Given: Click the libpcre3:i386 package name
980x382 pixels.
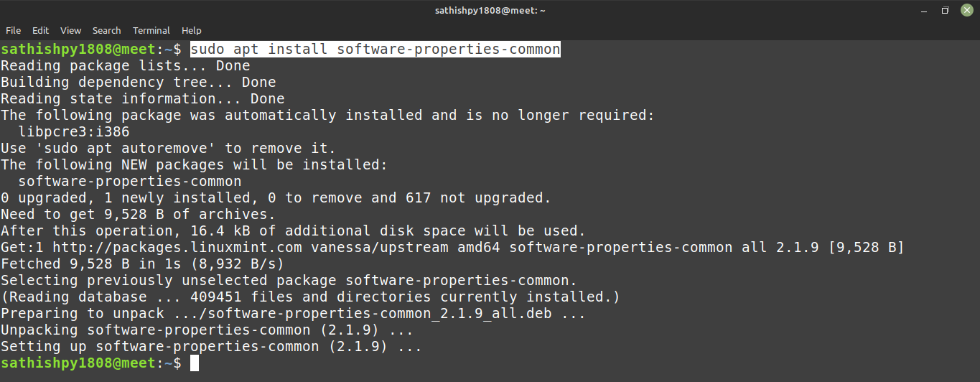Looking at the screenshot, I should click(74, 132).
